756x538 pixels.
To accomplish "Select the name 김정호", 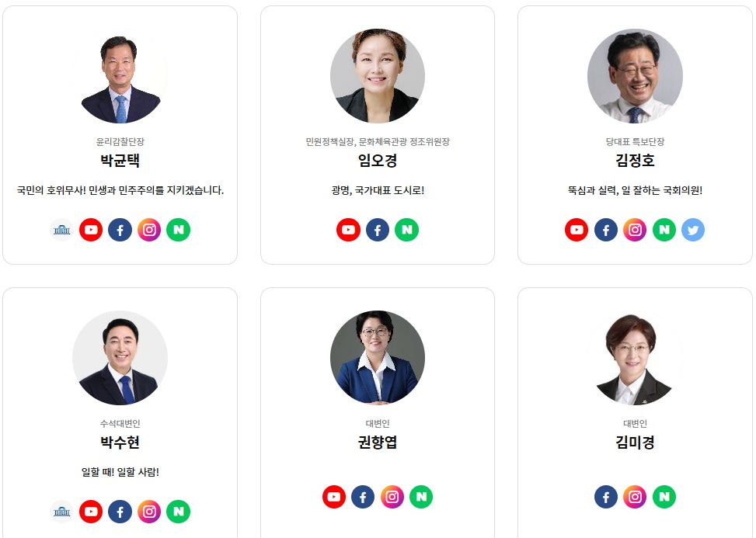I will (x=635, y=161).
